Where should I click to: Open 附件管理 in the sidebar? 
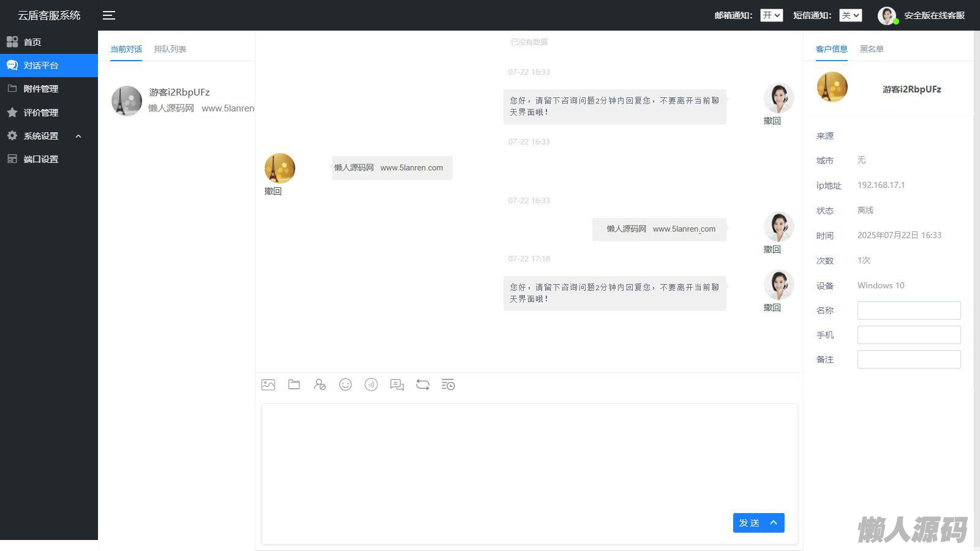(x=41, y=89)
